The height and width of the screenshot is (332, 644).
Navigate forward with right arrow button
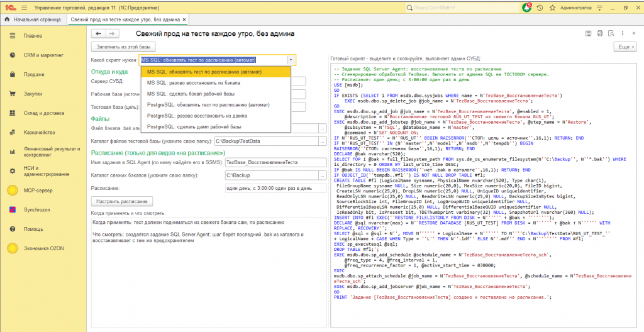click(x=112, y=34)
